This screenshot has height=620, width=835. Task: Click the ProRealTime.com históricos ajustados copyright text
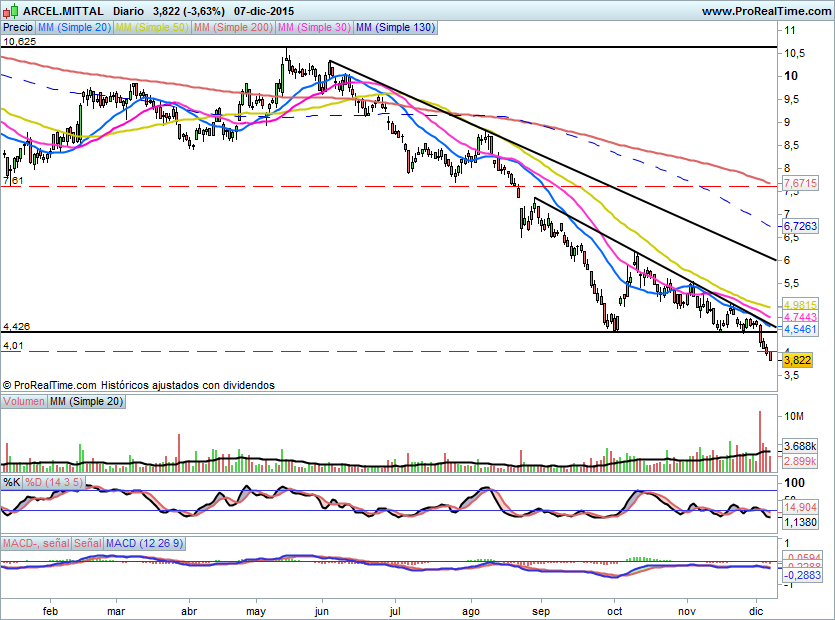(139, 385)
